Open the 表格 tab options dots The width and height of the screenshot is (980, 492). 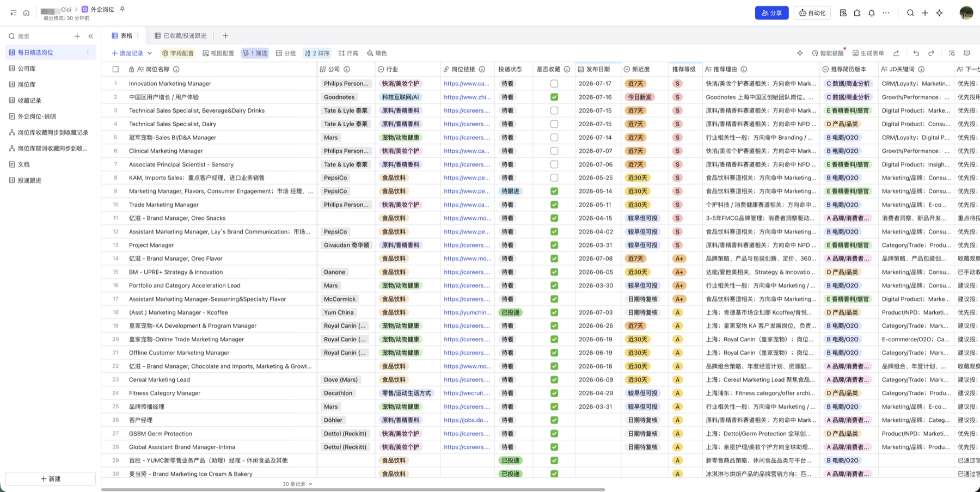tap(138, 36)
